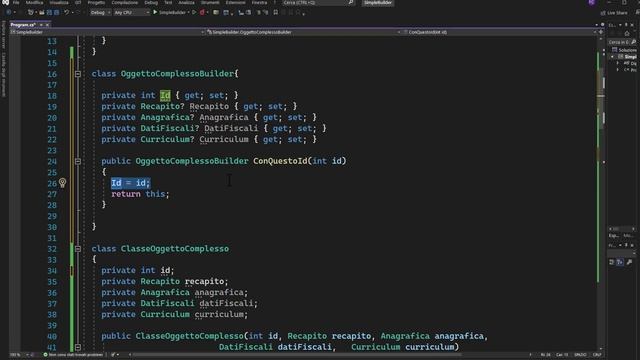
Task: Open the Any CPU platform dropdown
Action: [131, 13]
